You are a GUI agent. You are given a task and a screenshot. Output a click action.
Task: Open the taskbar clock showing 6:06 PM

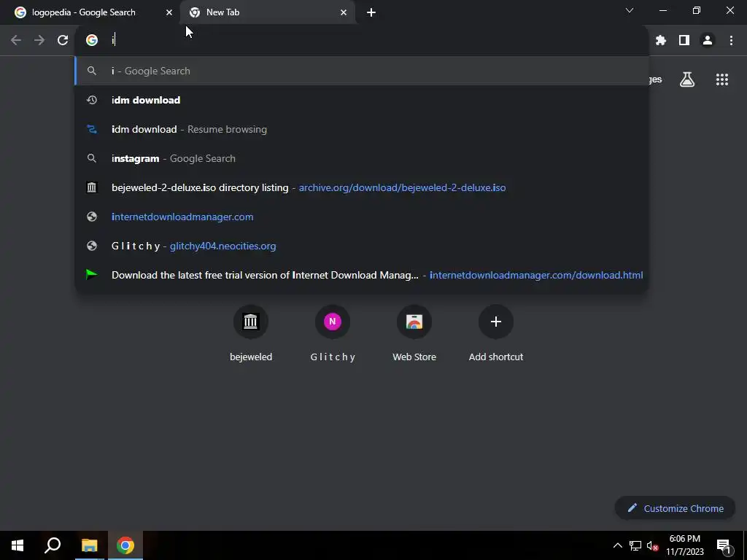684,545
